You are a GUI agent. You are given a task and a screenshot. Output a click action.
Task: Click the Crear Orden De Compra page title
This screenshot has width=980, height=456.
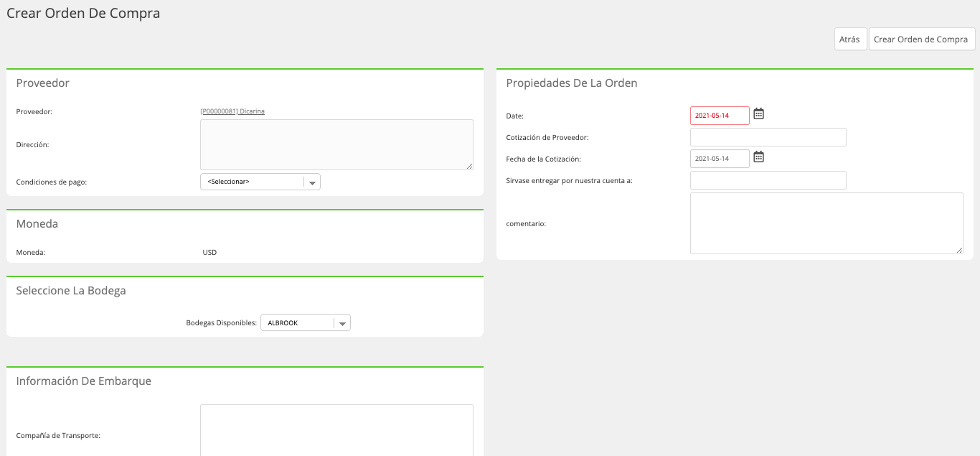coord(83,14)
